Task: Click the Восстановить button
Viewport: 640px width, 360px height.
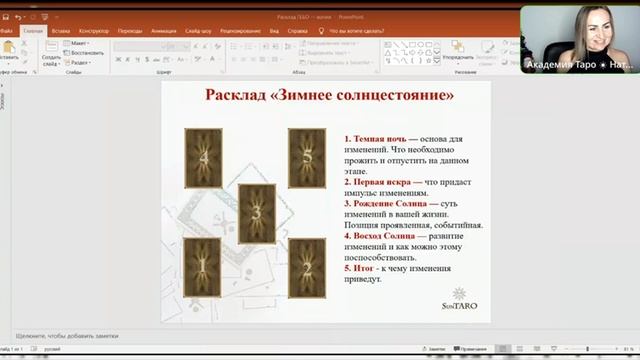Action: [84, 53]
